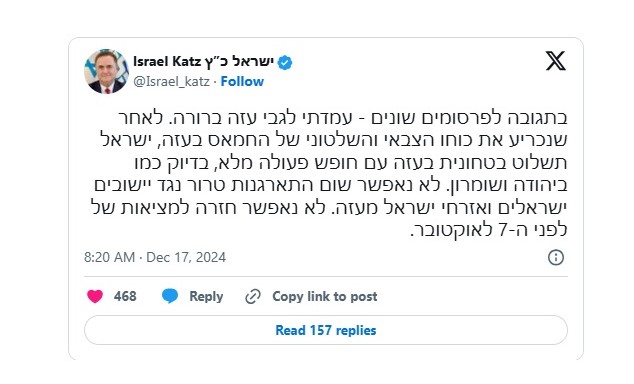Click the 468 likes count

[x=125, y=296]
